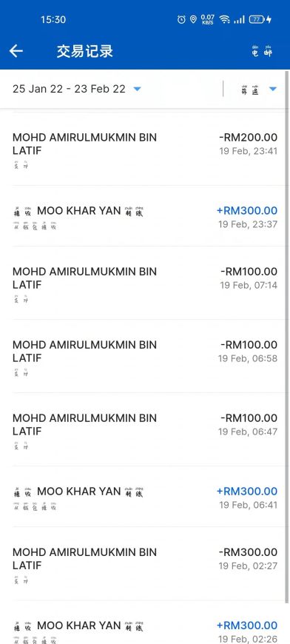Open the filter (筛选) dropdown arrow

point(273,89)
